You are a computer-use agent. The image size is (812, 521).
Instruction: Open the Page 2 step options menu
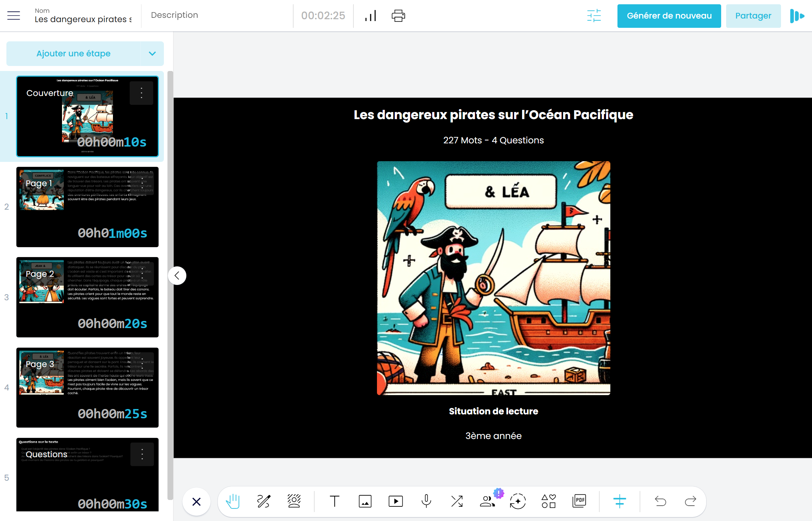point(142,274)
